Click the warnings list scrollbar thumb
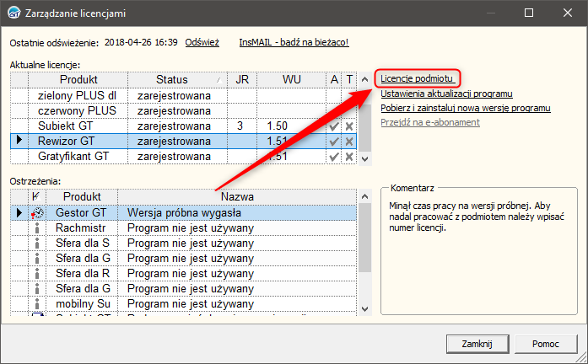588x364 pixels. [x=365, y=238]
